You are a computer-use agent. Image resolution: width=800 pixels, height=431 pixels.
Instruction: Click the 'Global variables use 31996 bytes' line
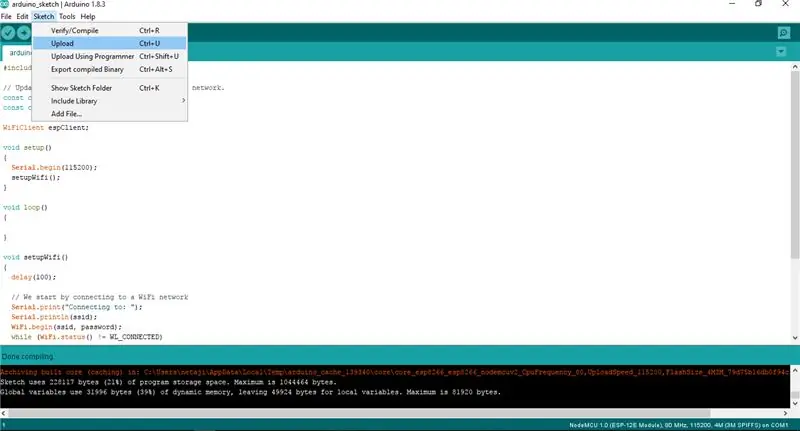[251, 392]
